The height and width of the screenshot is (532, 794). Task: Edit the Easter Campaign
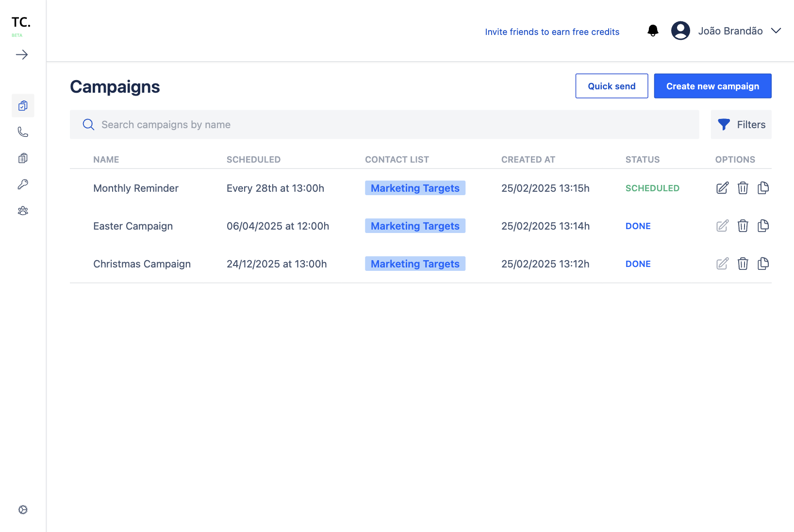pyautogui.click(x=722, y=226)
